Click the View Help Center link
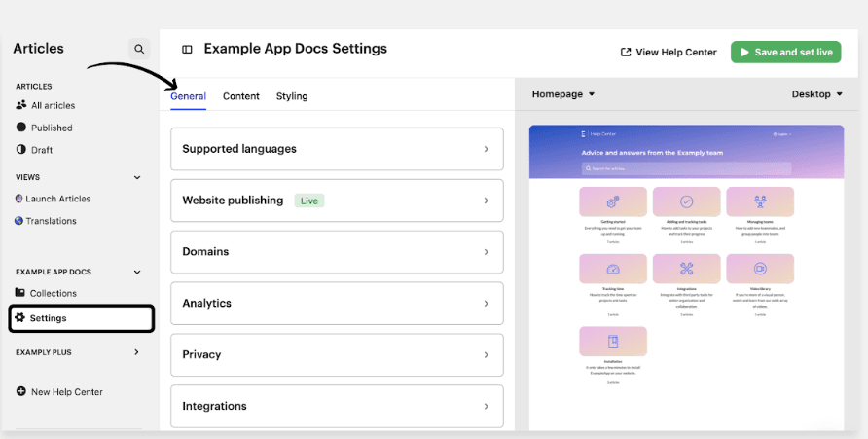The image size is (868, 439). pyautogui.click(x=669, y=52)
